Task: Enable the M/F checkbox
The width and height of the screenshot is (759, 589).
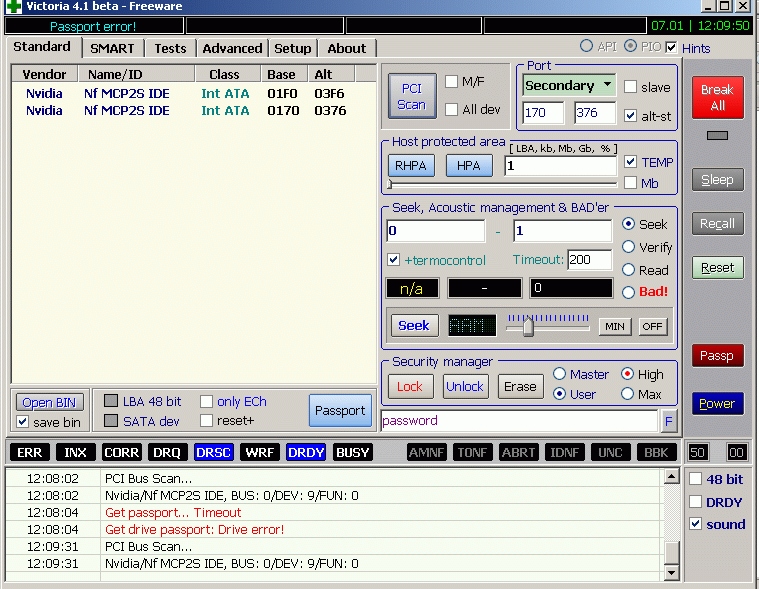Action: click(451, 81)
